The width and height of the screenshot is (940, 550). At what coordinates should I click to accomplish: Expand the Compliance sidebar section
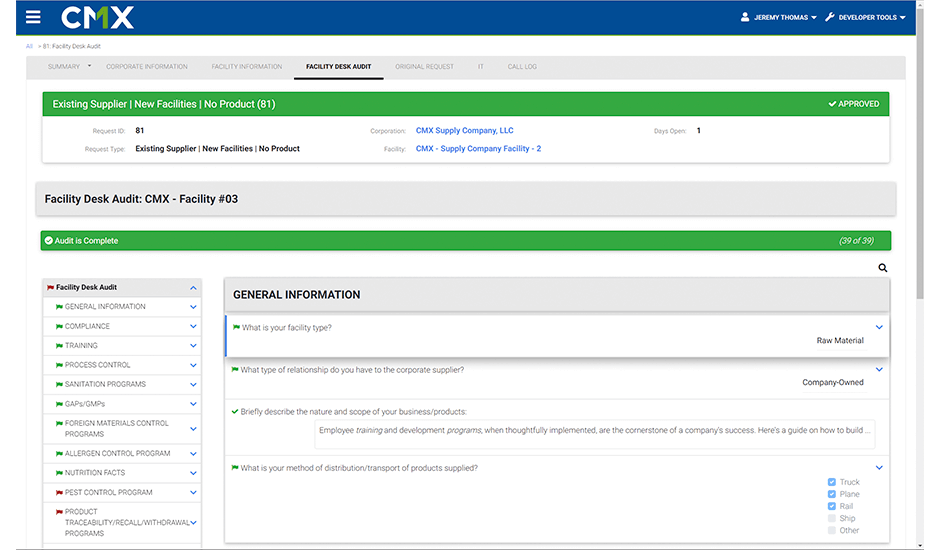pyautogui.click(x=193, y=326)
